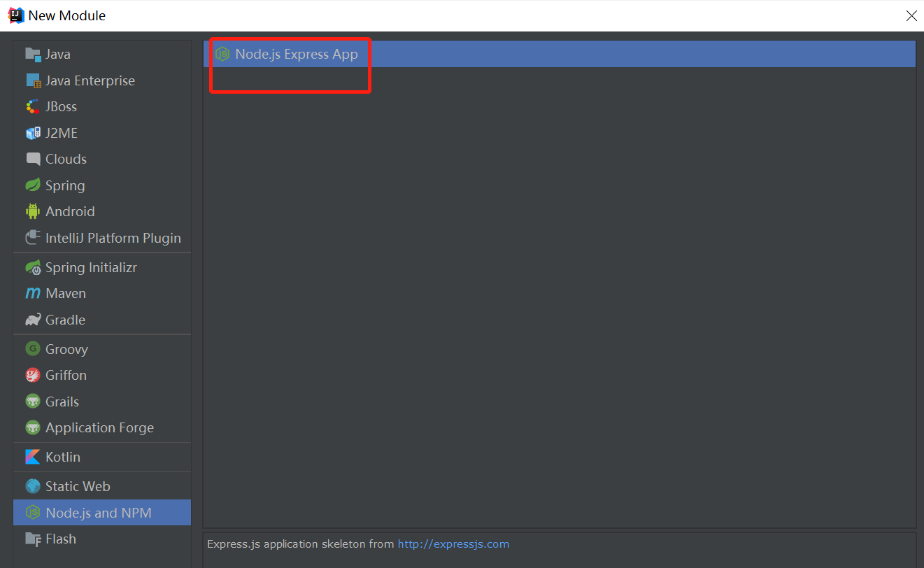Select Application Forge entry
Viewport: 924px width, 568px height.
coord(102,427)
